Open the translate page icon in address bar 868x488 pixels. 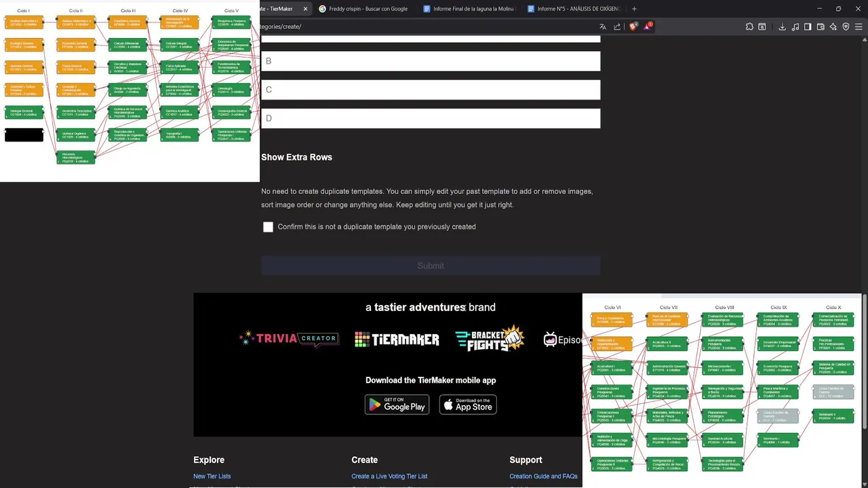coord(603,26)
